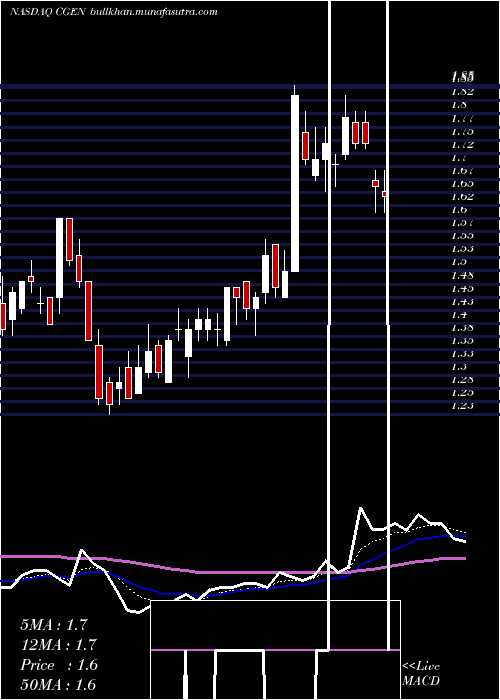
Task: Click the '50MA : 1.6' value
Action: coord(58,684)
